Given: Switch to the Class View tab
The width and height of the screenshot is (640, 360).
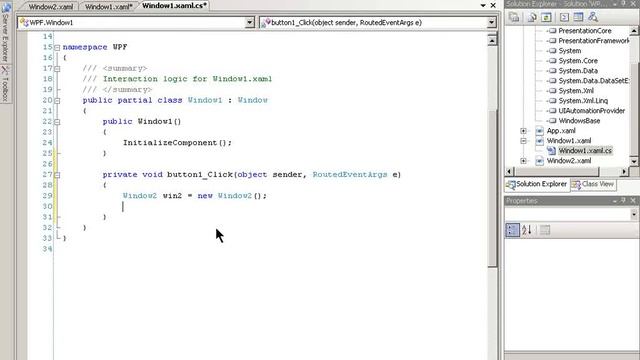Looking at the screenshot, I should (x=593, y=184).
